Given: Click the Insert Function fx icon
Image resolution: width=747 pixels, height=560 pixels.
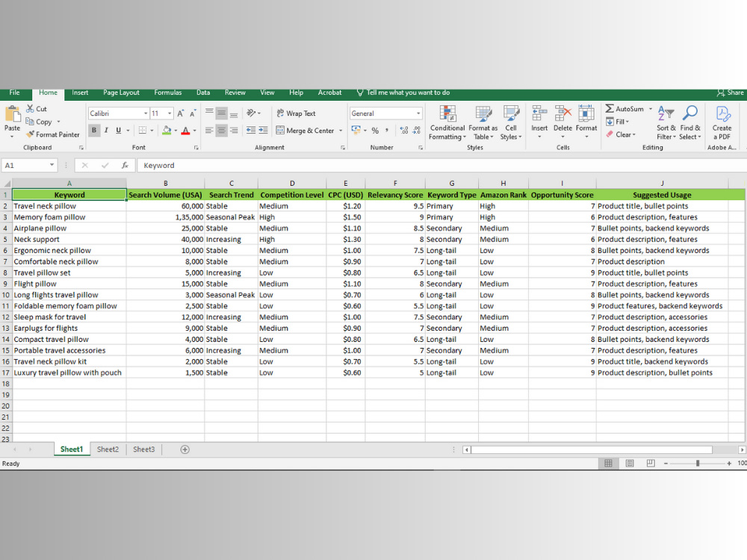Looking at the screenshot, I should (125, 165).
